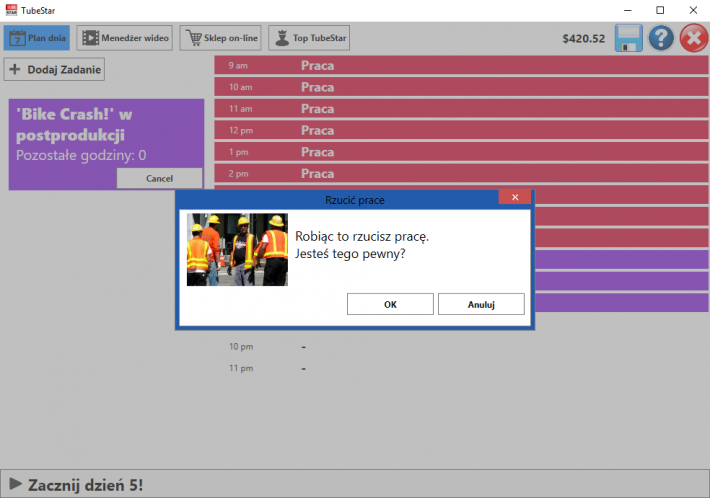Image resolution: width=710 pixels, height=498 pixels.
Task: Confirm quitting job with OK
Action: click(390, 304)
